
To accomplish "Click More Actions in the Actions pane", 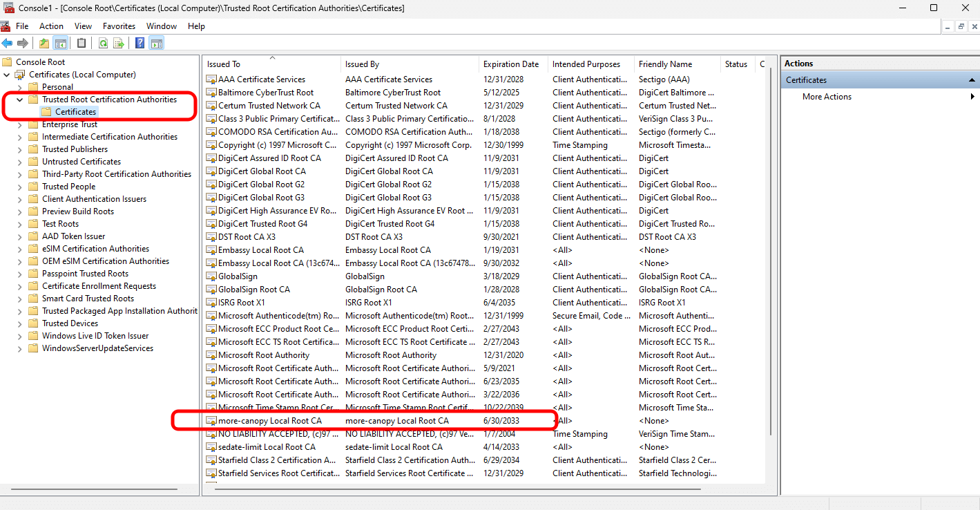I will point(827,97).
